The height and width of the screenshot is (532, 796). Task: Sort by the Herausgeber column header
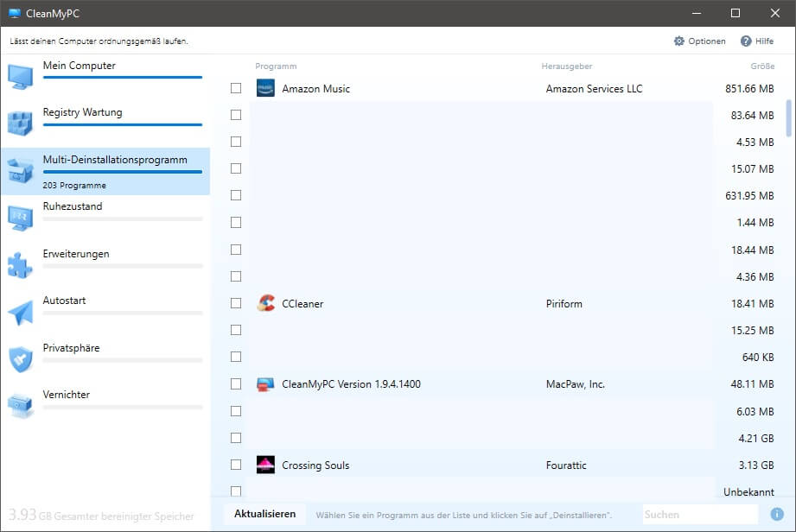click(x=566, y=66)
